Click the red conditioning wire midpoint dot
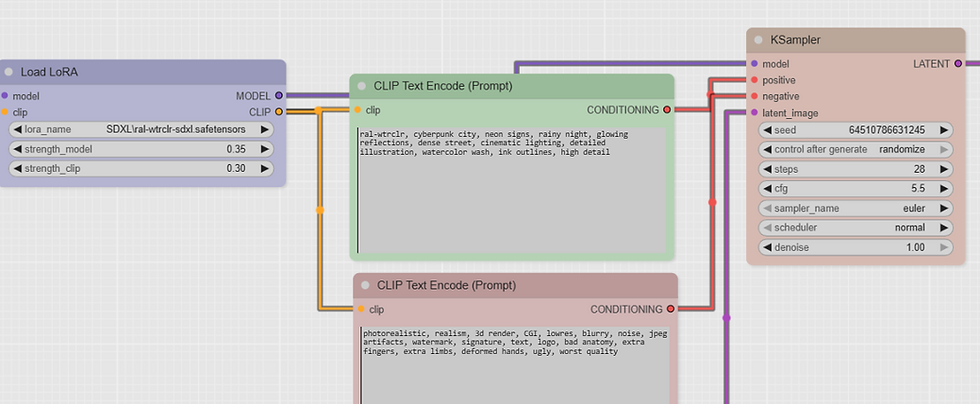This screenshot has width=980, height=404. (712, 203)
